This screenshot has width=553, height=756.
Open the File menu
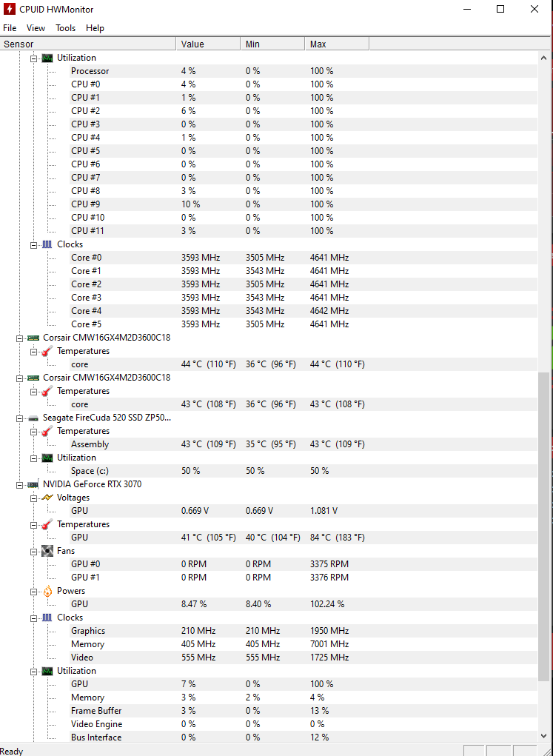click(x=10, y=28)
